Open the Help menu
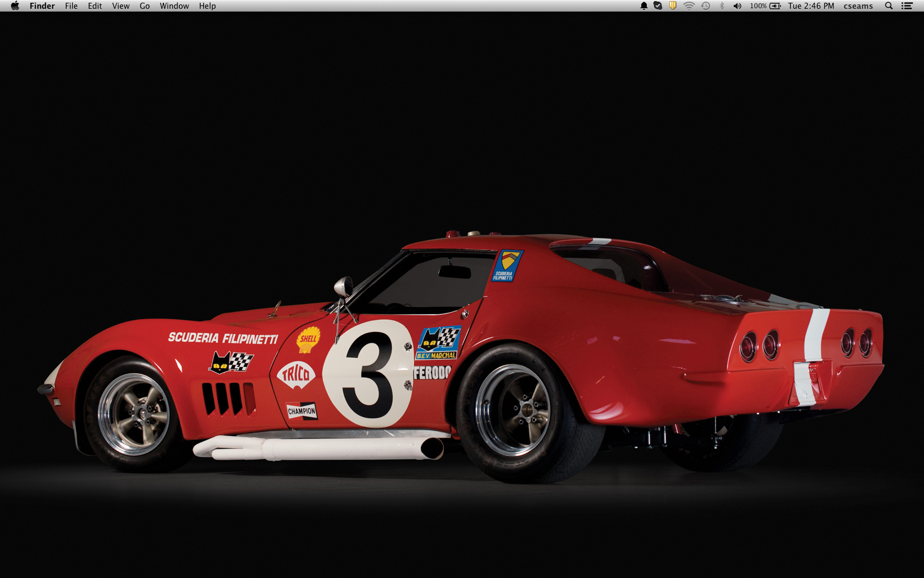This screenshot has width=924, height=578. click(x=207, y=6)
